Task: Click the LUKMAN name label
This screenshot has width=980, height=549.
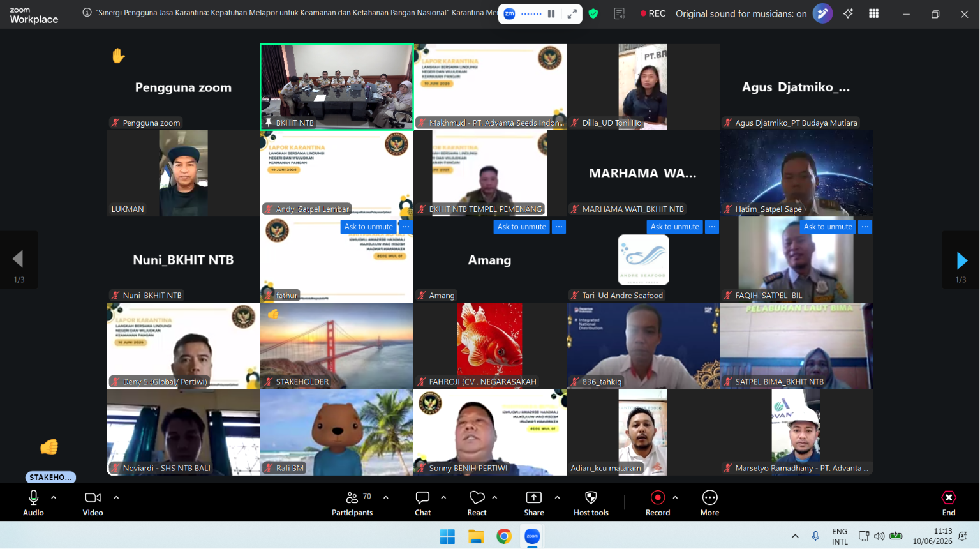Action: [128, 209]
